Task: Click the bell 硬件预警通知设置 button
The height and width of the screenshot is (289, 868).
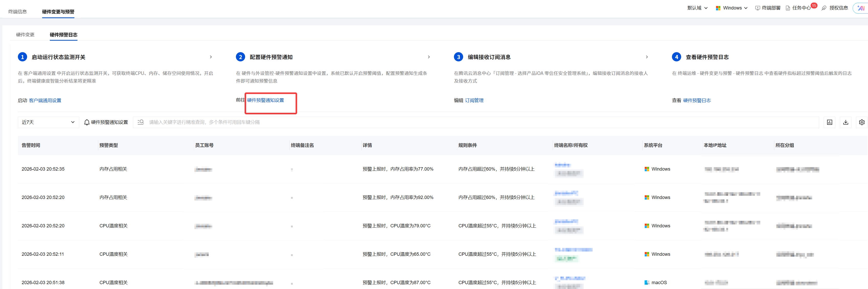Action: pyautogui.click(x=106, y=123)
